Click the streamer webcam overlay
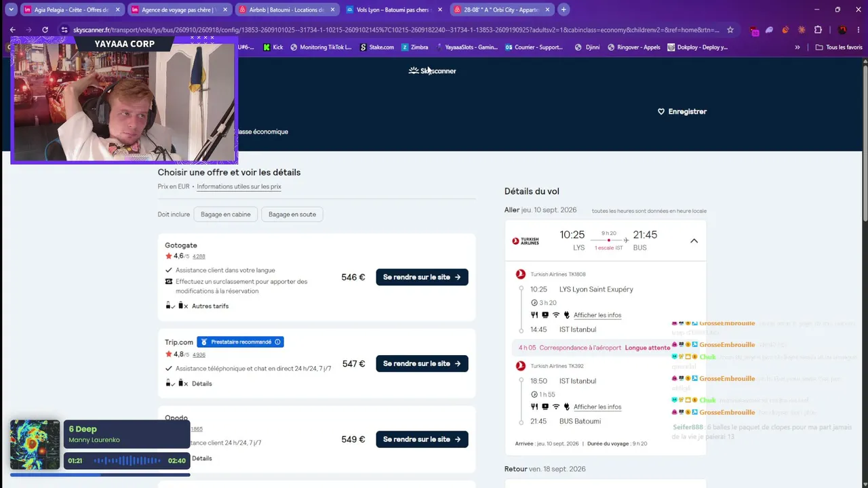The image size is (868, 488). tap(124, 100)
